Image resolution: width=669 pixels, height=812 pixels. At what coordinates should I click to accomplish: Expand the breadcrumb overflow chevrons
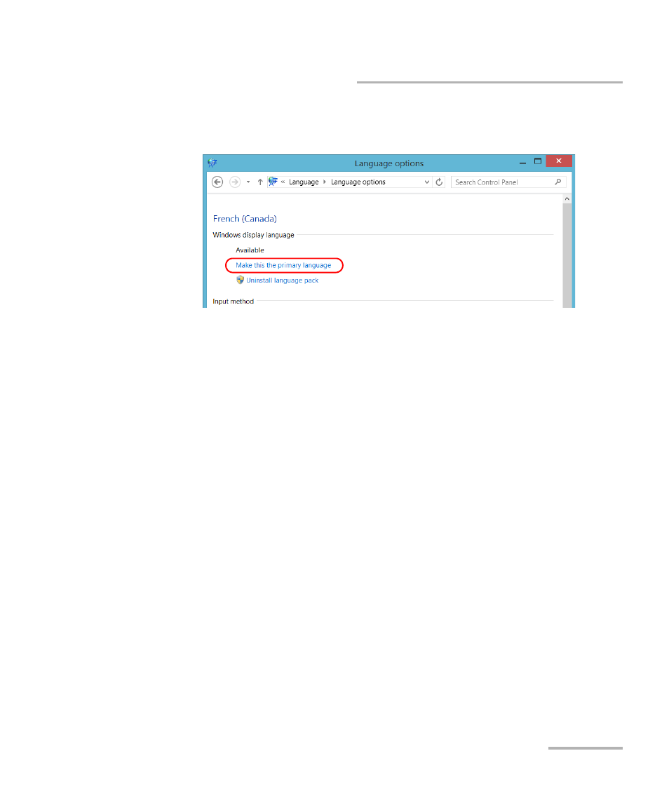point(283,182)
